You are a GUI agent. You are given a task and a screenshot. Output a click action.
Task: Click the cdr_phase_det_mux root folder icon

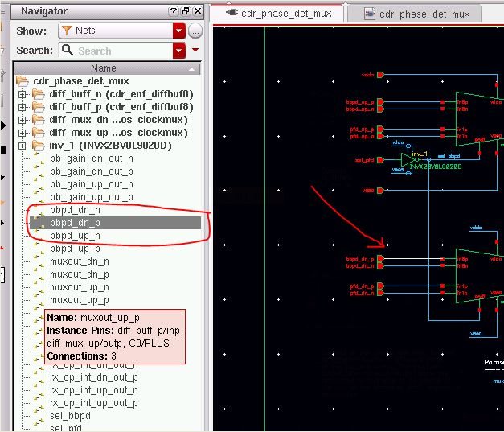point(22,81)
